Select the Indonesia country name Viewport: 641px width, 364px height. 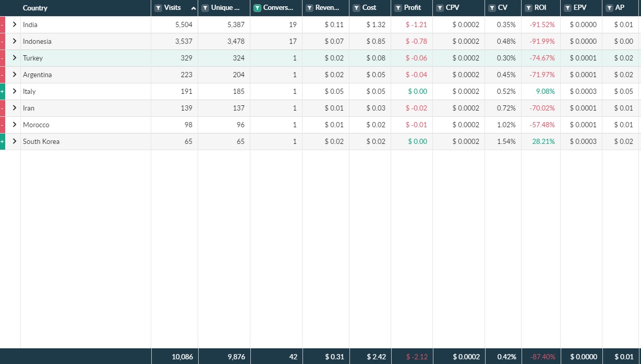37,41
